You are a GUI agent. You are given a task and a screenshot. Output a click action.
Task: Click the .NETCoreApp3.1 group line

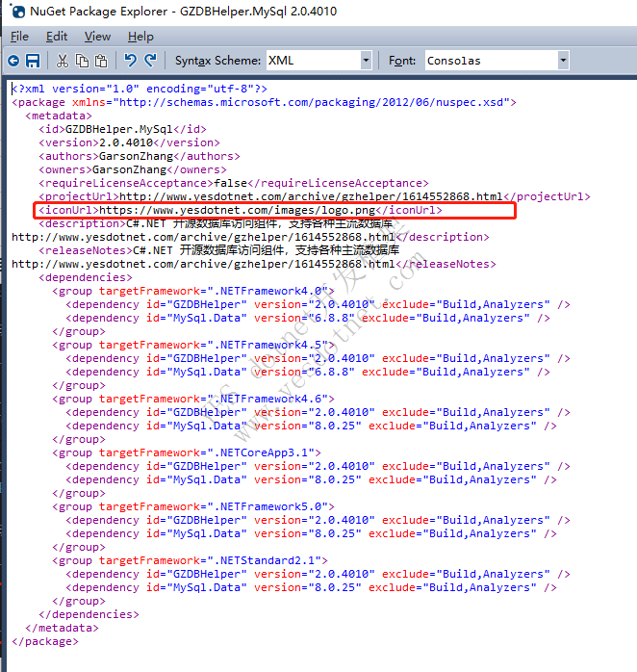coord(188,452)
